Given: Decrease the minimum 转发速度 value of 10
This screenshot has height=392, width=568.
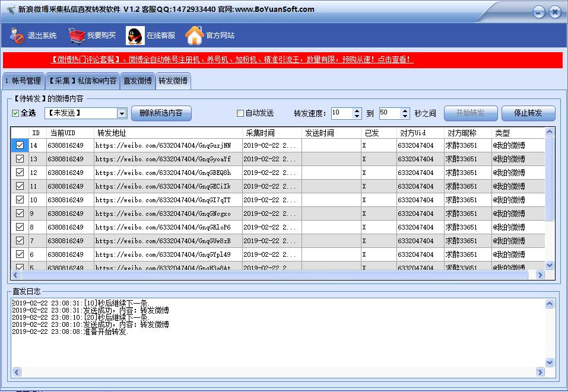Looking at the screenshot, I should [357, 116].
